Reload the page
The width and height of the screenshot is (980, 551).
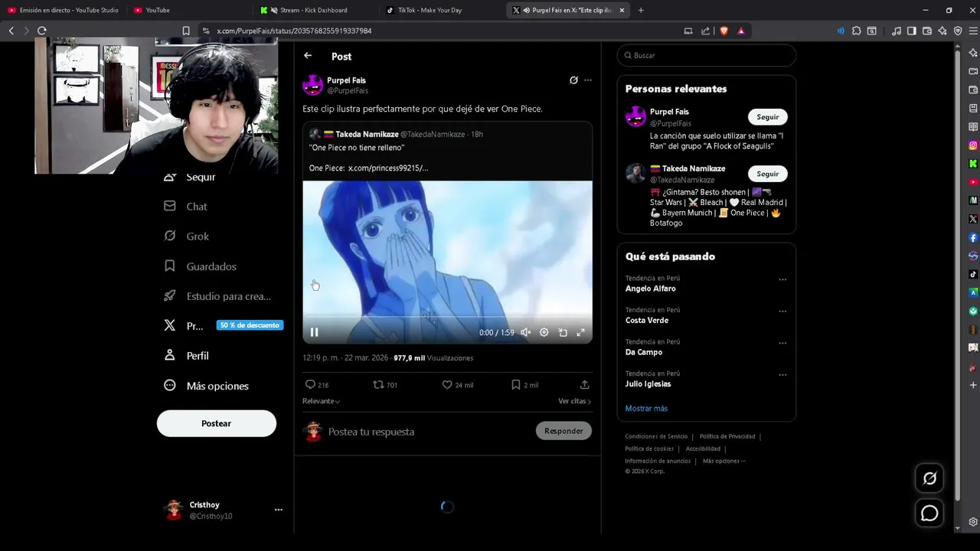[42, 31]
